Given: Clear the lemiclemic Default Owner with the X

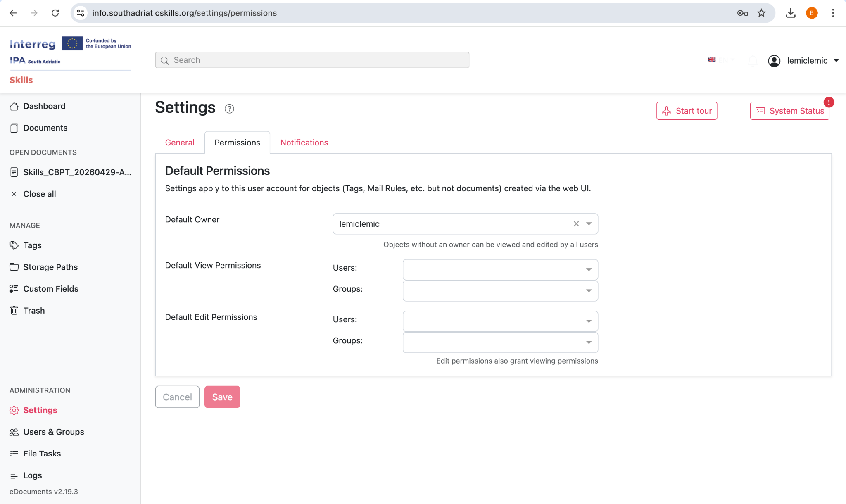Looking at the screenshot, I should (x=575, y=223).
